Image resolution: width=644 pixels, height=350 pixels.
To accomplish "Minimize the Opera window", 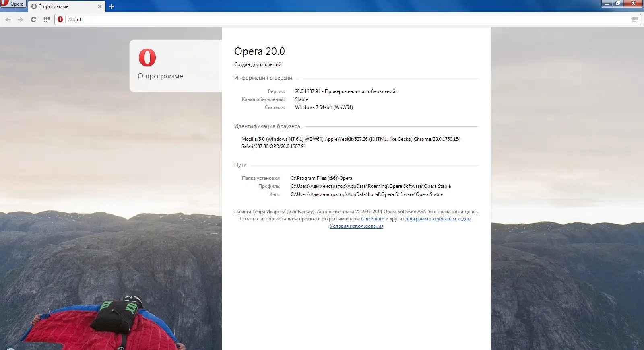I will 607,4.
